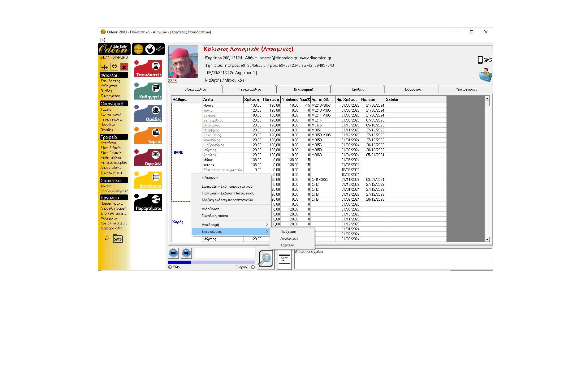
Task: Go to next student with right arrow
Action: pos(186,253)
